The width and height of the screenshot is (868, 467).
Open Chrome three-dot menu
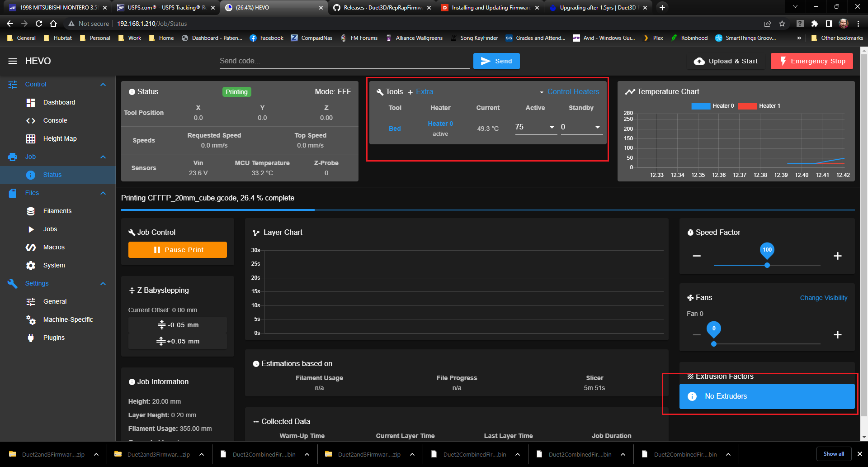pos(858,24)
